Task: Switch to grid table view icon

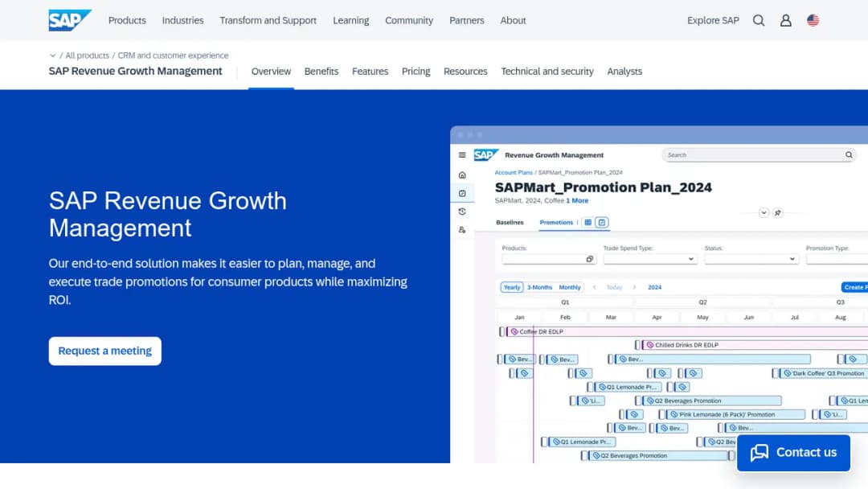Action: coord(588,222)
